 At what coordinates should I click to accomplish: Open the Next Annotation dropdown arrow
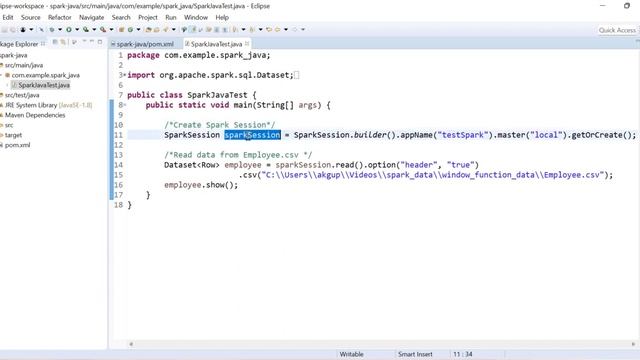tap(244, 30)
